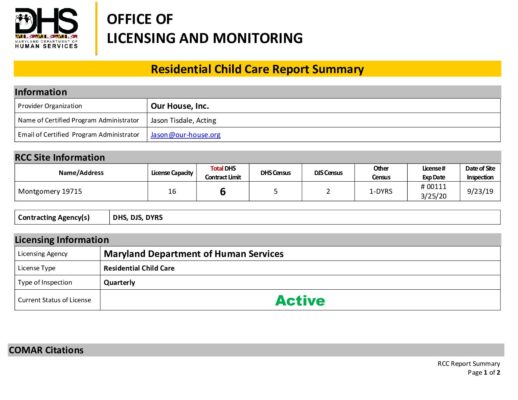
Task: Select the DHS Census value '5'
Action: point(275,191)
